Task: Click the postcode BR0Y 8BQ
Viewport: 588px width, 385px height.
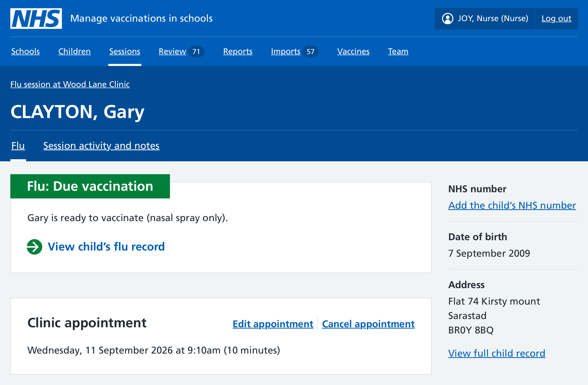Action: click(471, 330)
